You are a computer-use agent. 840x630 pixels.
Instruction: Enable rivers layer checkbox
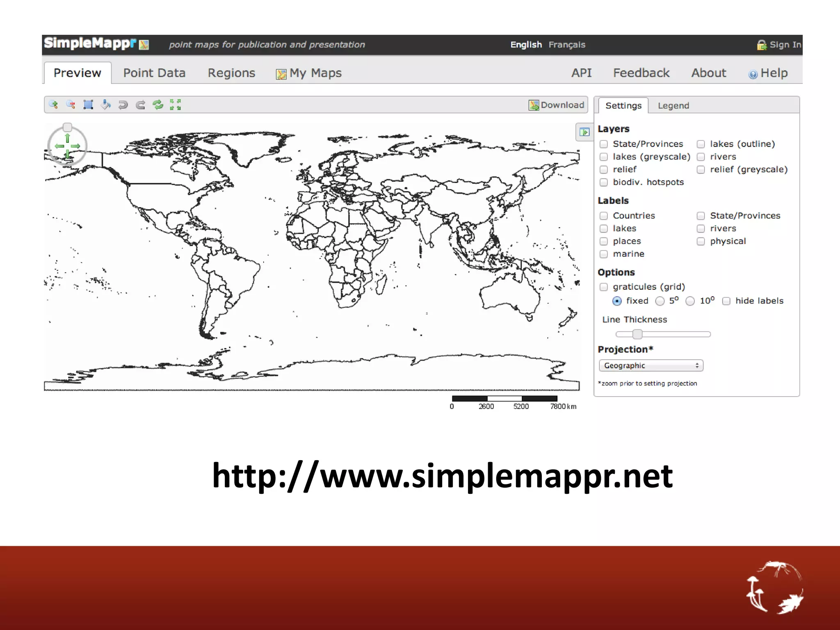(701, 157)
